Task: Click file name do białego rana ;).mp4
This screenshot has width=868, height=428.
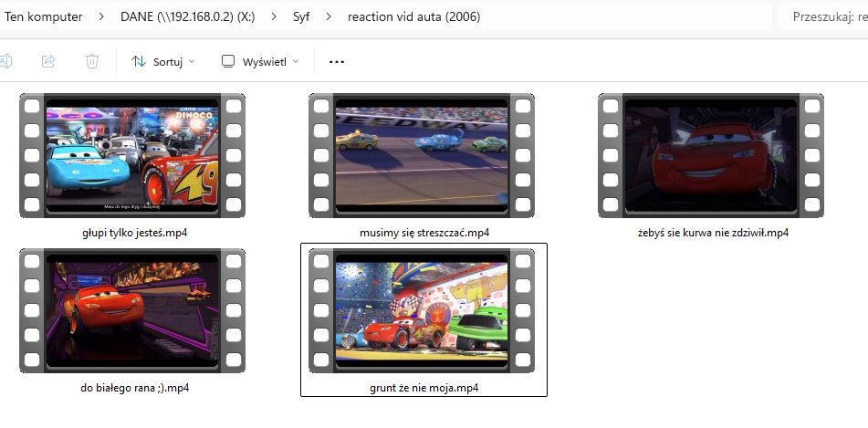Action: (135, 388)
